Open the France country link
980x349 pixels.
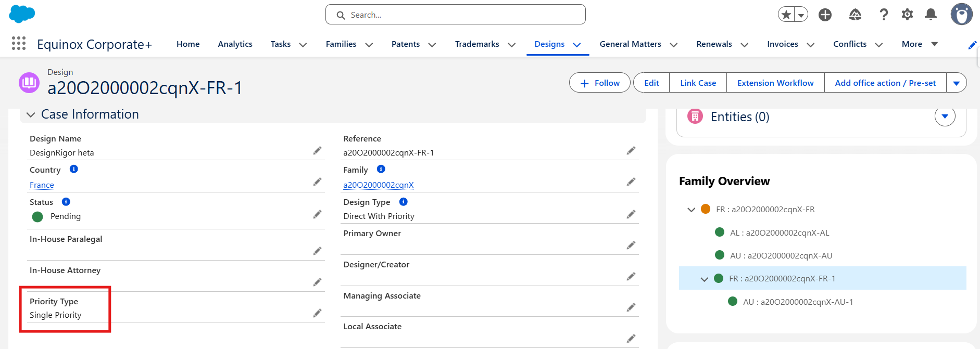[x=42, y=185]
